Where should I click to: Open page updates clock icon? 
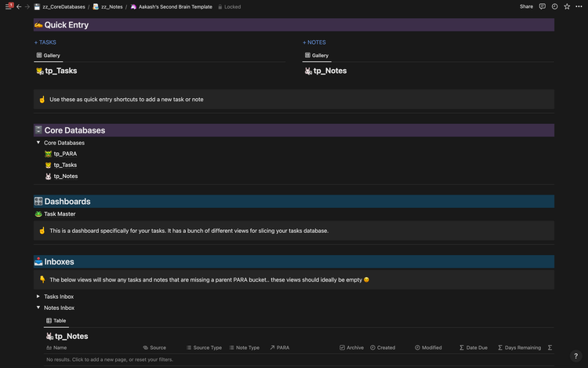pos(554,6)
